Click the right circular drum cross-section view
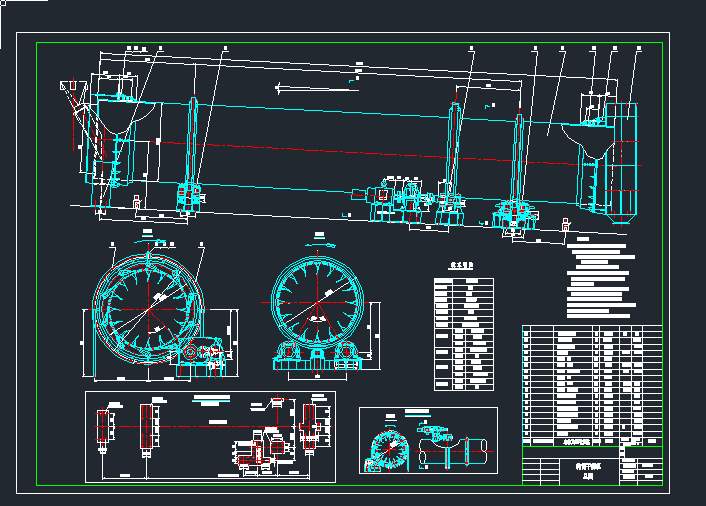706x506 pixels. [x=320, y=301]
